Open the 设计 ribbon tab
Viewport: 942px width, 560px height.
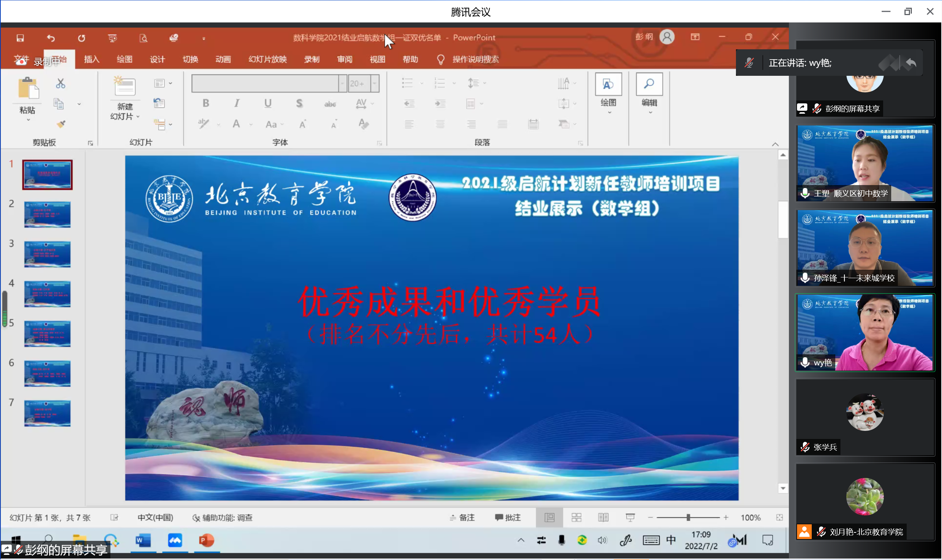click(157, 59)
